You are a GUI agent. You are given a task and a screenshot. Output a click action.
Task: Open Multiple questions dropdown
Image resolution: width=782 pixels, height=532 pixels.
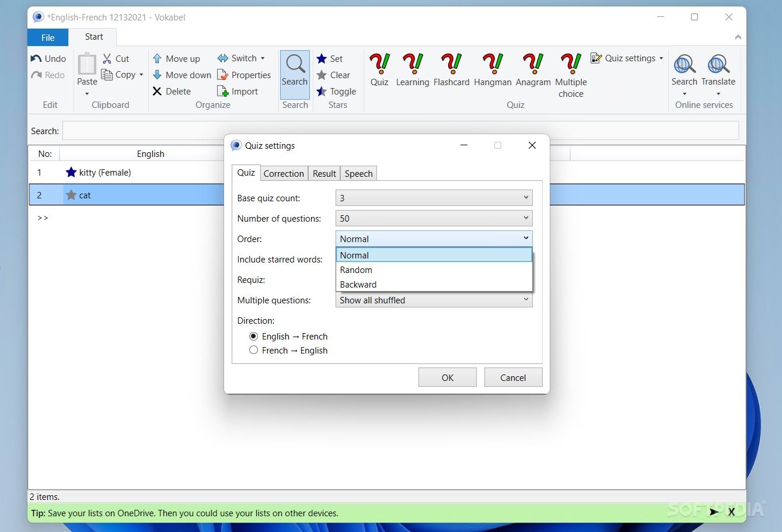click(x=434, y=300)
